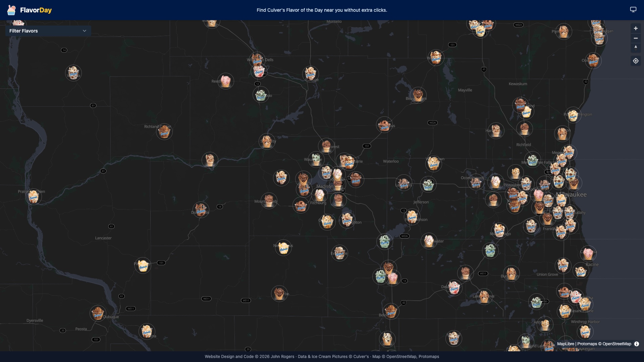Screen dimensions: 644x362
Task: Select the Columbus flavor marker
Action: (384, 125)
